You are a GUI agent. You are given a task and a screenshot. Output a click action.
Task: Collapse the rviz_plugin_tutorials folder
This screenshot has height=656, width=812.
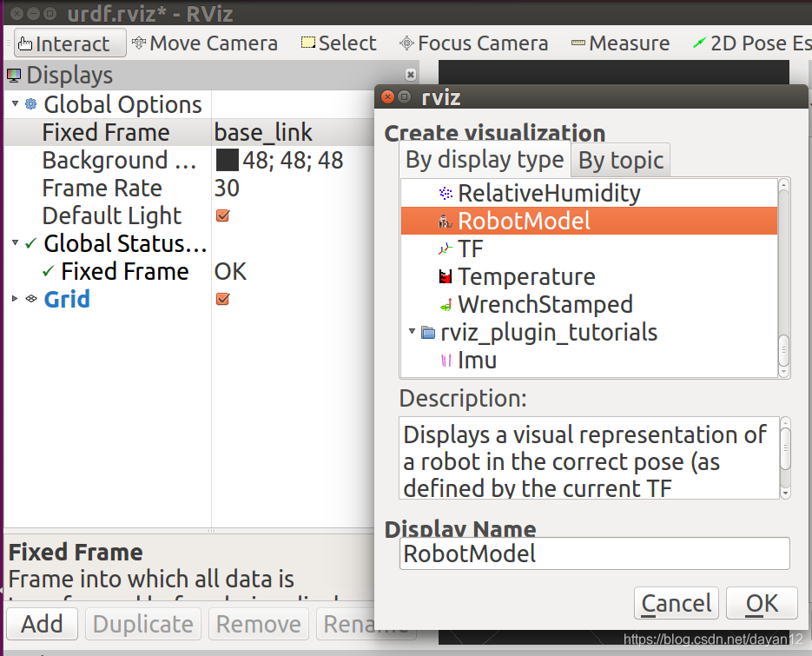pos(413,330)
